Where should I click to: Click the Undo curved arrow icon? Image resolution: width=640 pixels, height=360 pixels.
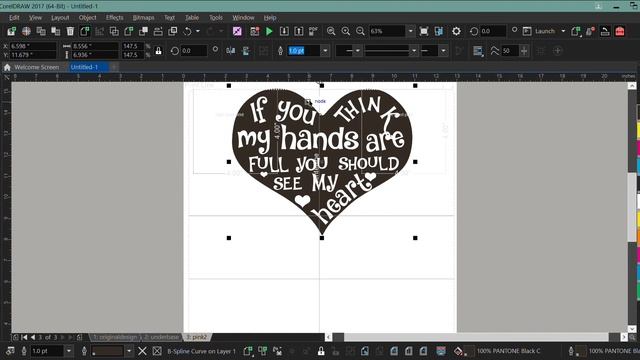pyautogui.click(x=187, y=31)
